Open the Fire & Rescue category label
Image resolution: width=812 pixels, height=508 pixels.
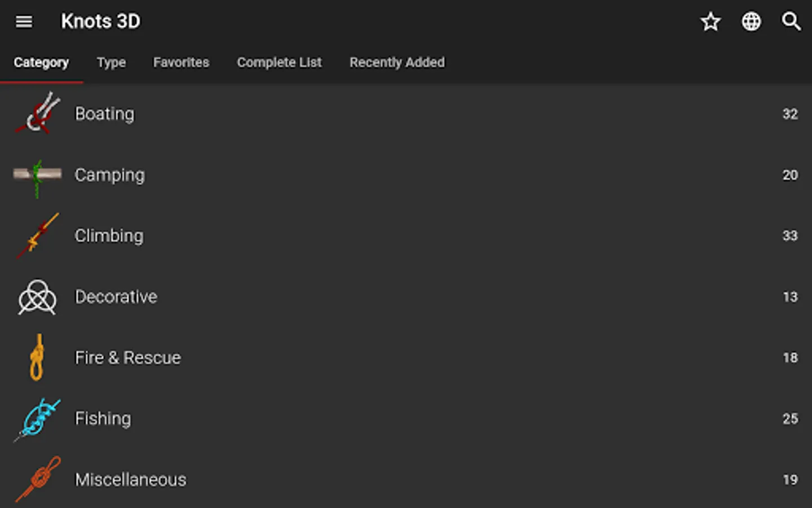click(x=128, y=358)
